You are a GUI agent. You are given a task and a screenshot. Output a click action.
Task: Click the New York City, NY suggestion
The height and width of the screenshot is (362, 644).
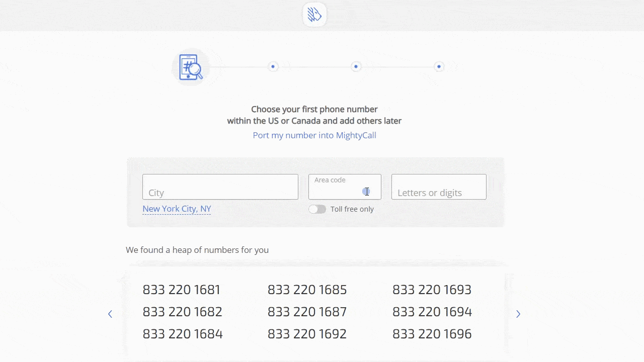coord(177,209)
